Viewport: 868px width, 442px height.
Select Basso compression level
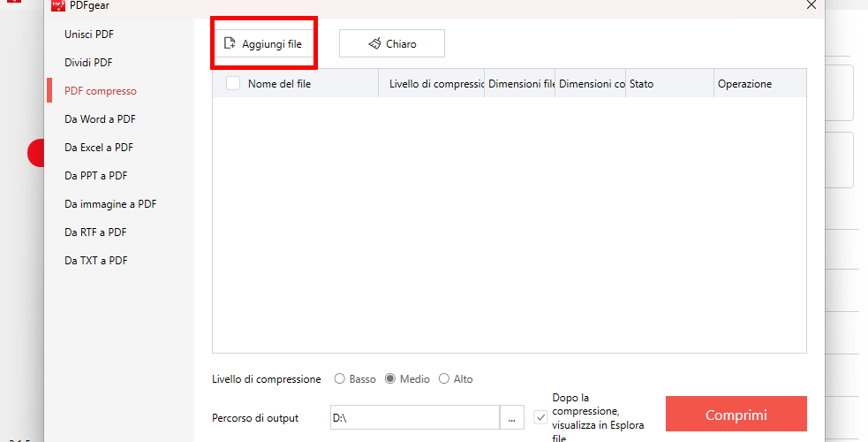pos(340,379)
